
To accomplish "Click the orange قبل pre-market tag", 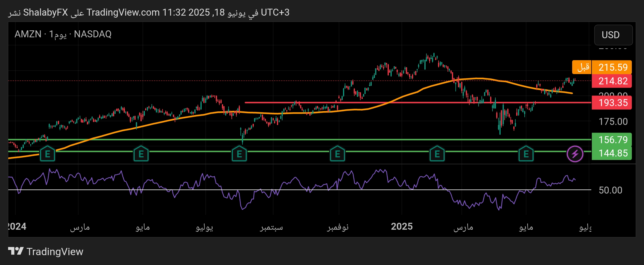I will (x=581, y=67).
